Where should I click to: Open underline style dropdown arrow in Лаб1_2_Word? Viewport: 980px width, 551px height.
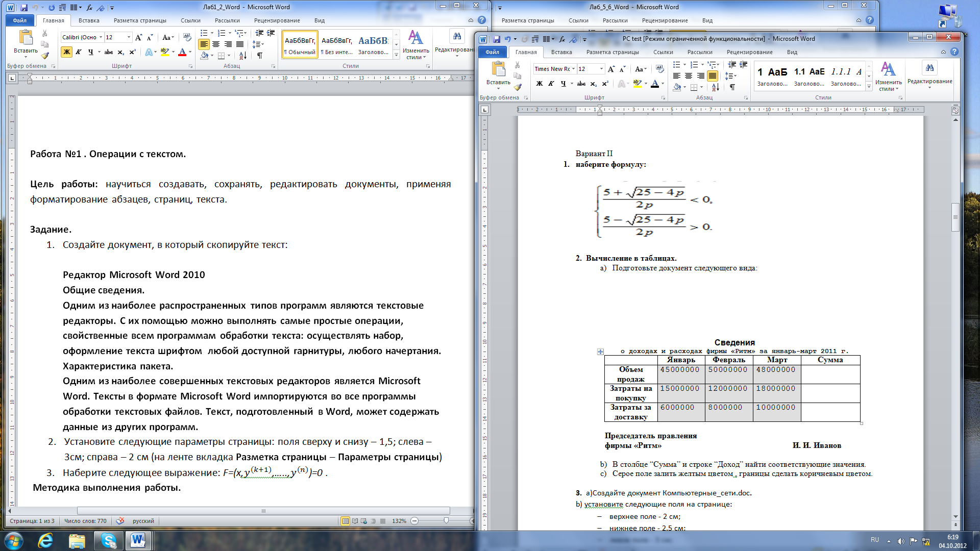tap(99, 52)
